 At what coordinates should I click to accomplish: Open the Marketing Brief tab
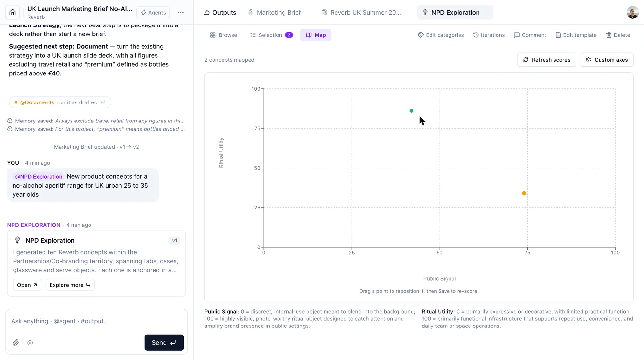click(x=274, y=12)
